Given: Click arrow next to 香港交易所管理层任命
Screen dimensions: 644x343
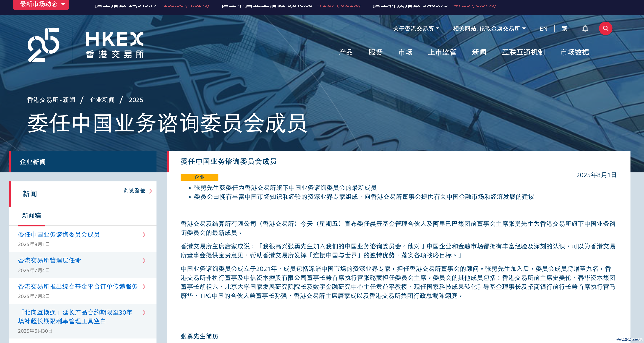Looking at the screenshot, I should tap(144, 260).
